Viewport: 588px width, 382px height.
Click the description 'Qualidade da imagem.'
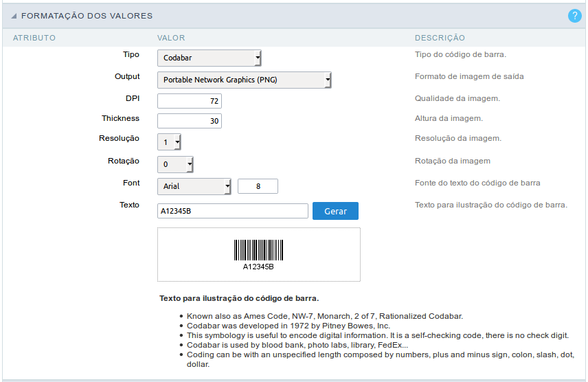457,98
